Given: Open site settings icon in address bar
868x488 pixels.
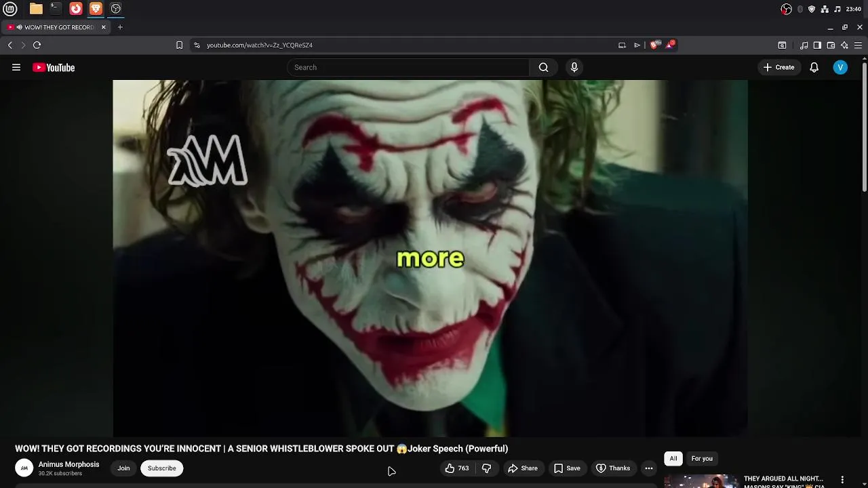Looking at the screenshot, I should tap(197, 45).
